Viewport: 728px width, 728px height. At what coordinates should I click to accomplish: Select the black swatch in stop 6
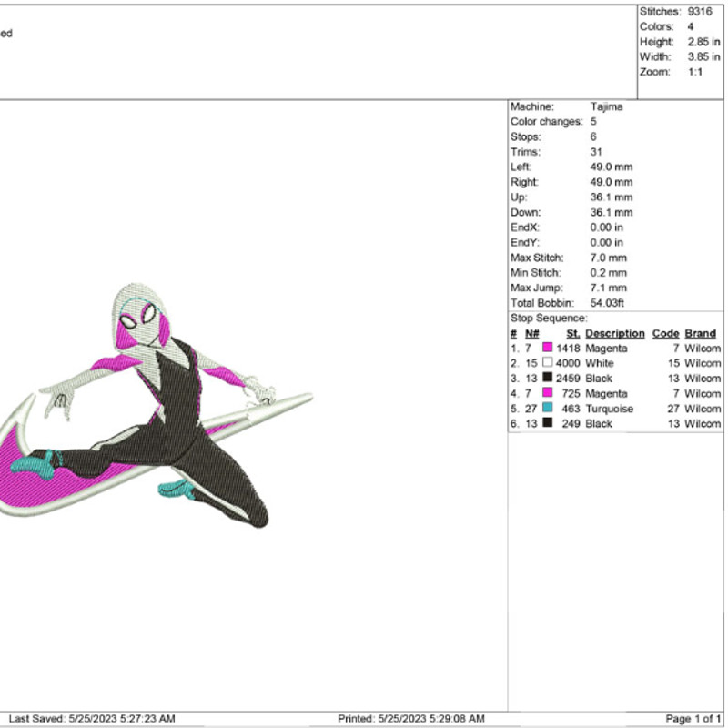pos(547,424)
